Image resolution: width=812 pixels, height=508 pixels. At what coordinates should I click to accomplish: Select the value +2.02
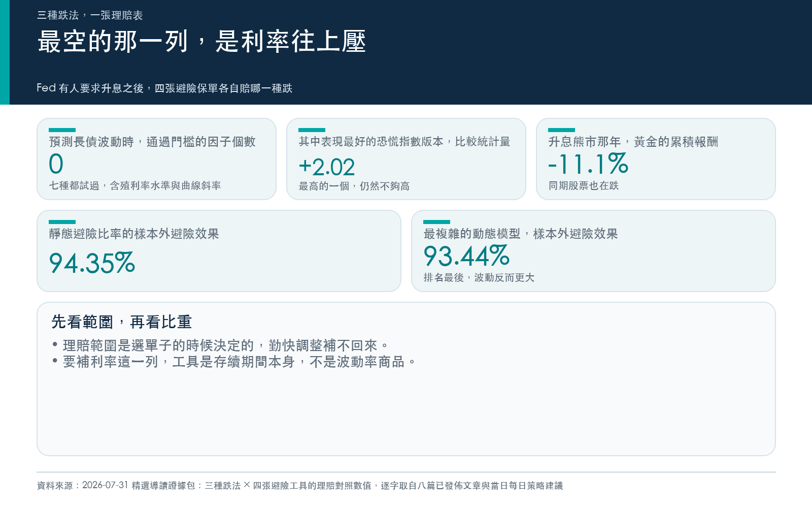[x=327, y=167]
